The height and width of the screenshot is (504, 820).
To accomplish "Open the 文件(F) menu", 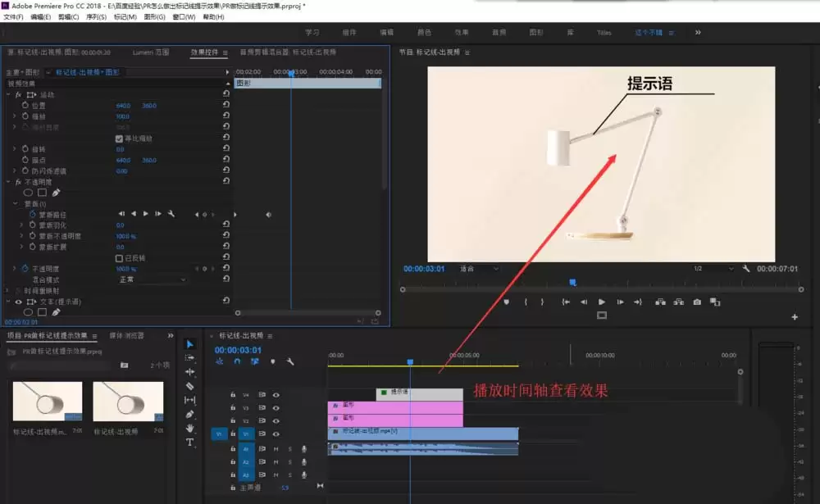I will (x=13, y=17).
